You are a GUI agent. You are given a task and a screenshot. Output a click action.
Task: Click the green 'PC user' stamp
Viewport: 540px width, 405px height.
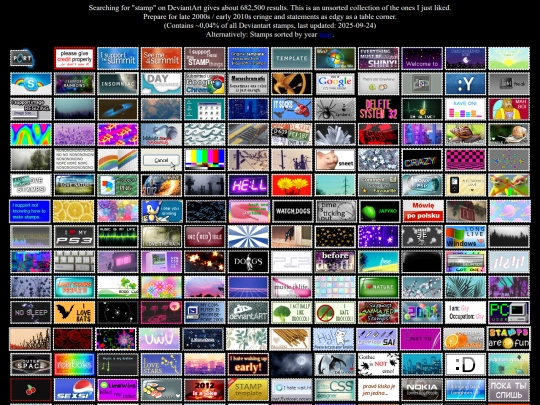(509, 313)
